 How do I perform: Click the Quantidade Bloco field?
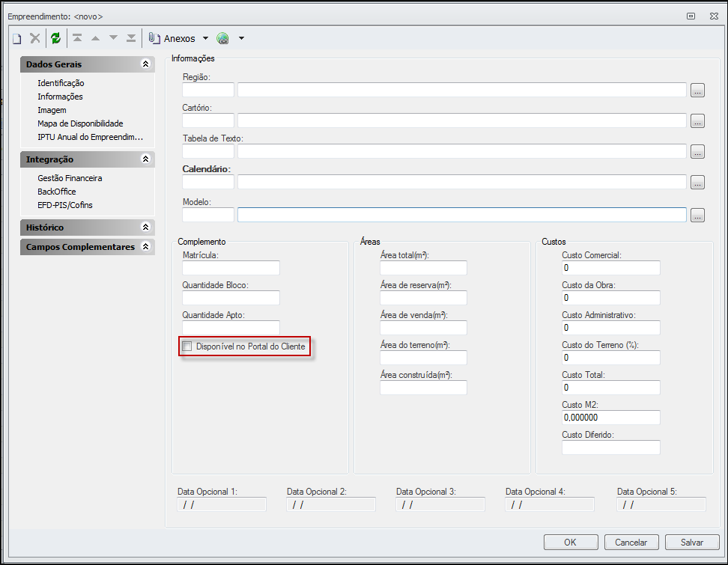click(x=231, y=298)
